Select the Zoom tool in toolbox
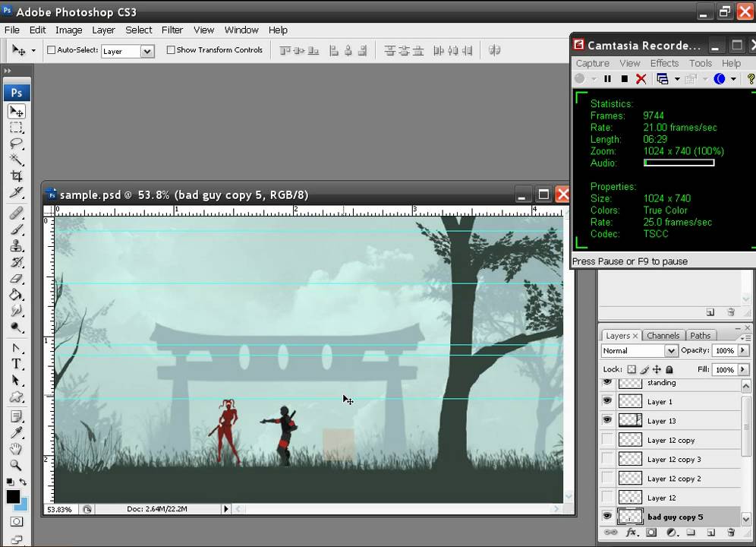Viewport: 756px width, 547px height. coord(16,466)
